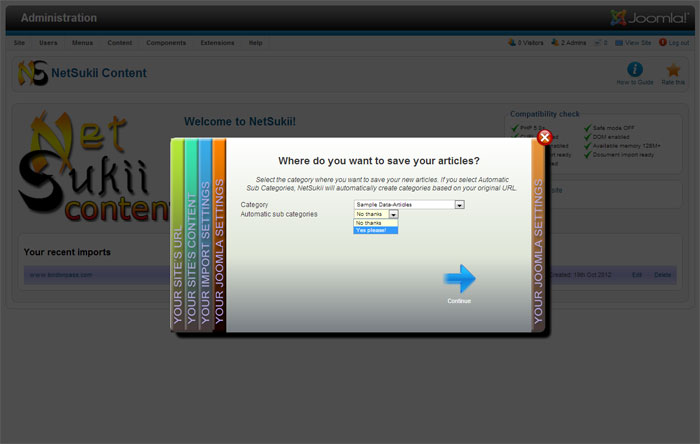
Task: Select 'Your Joomla Settings' orange left tab
Action: 219,235
